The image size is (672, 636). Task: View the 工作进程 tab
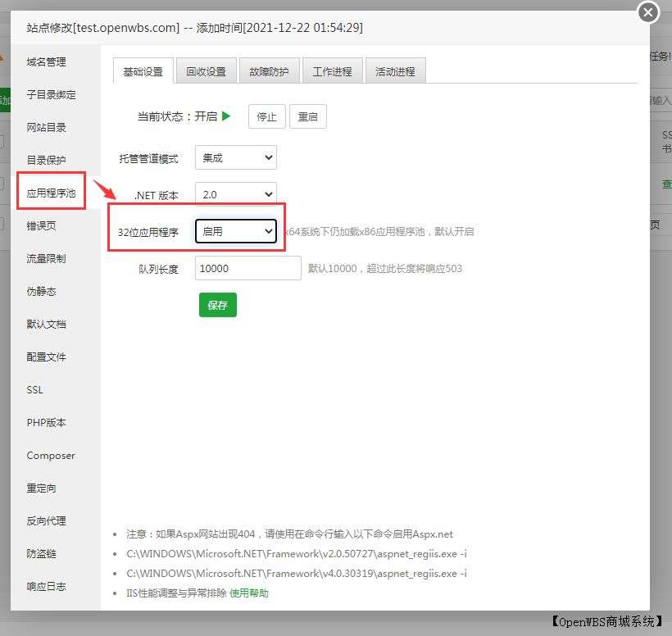click(x=332, y=70)
